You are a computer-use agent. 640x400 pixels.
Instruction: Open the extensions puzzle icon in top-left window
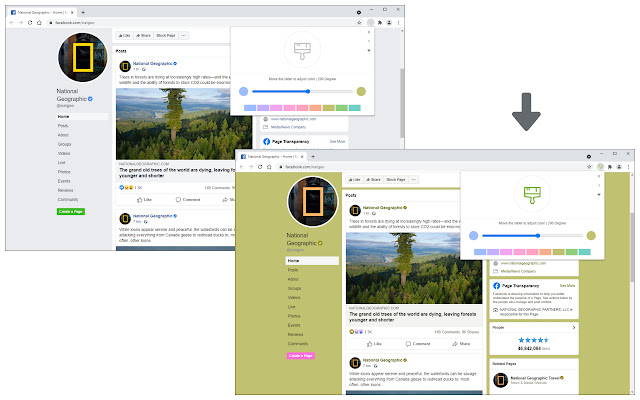pyautogui.click(x=380, y=22)
